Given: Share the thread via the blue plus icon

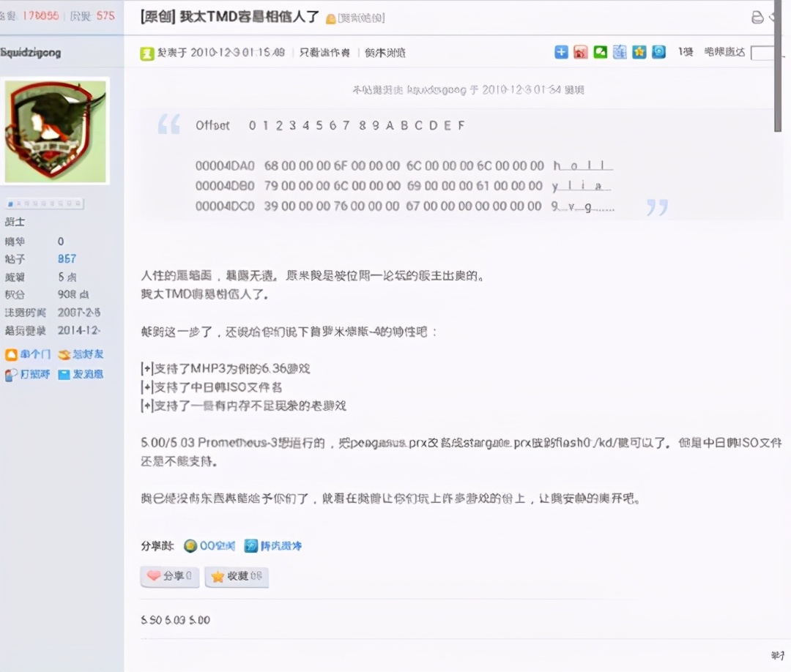Looking at the screenshot, I should pos(560,52).
